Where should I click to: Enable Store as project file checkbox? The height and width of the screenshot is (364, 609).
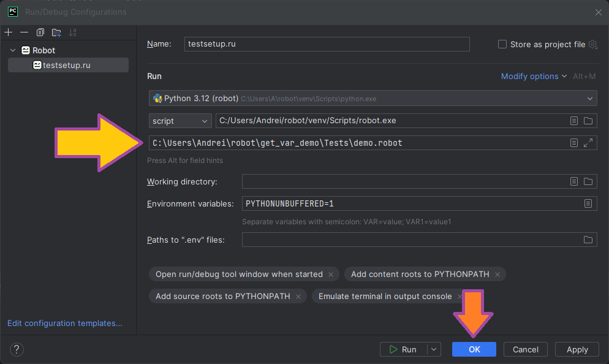point(502,44)
